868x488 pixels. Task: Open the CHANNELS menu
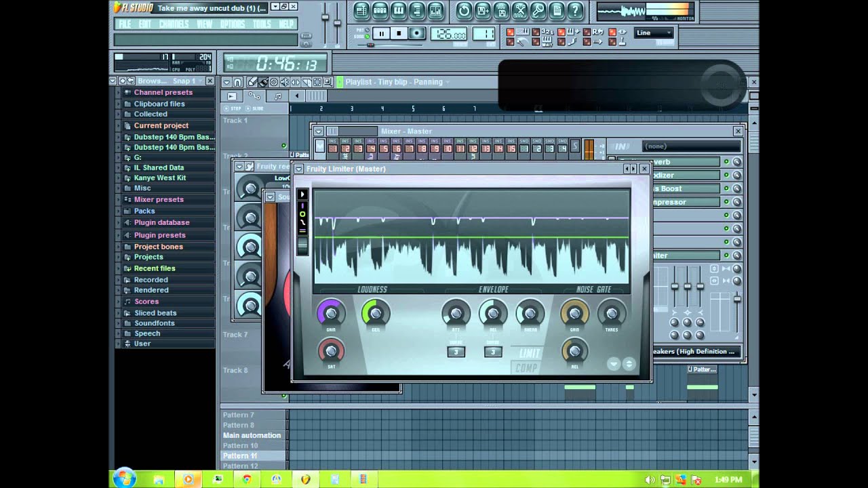pos(174,24)
